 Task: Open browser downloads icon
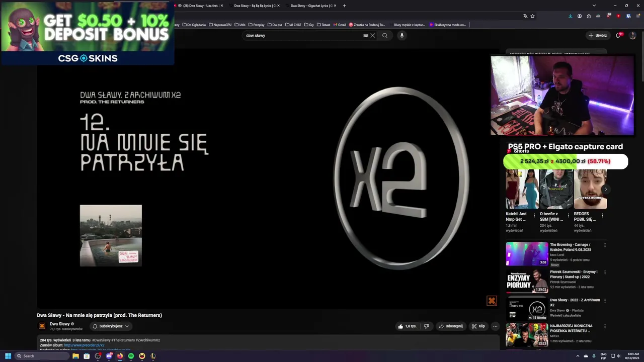pos(570,16)
